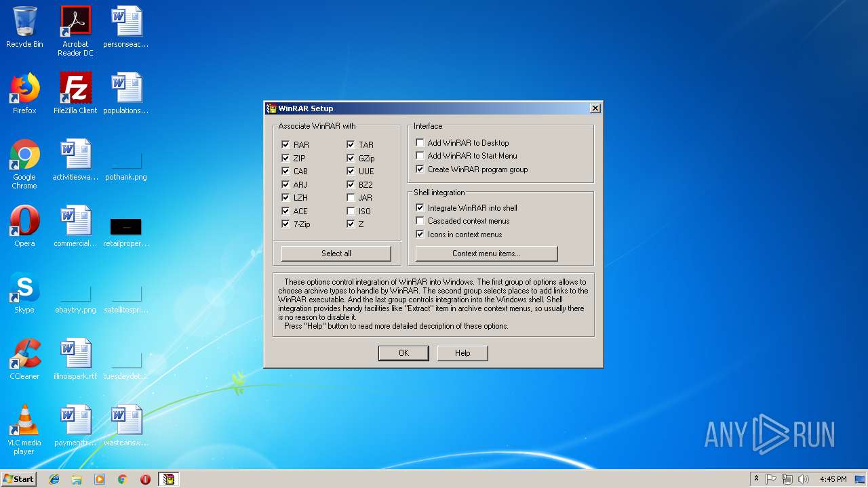Image resolution: width=868 pixels, height=488 pixels.
Task: Toggle the ARJ file association
Action: point(285,184)
